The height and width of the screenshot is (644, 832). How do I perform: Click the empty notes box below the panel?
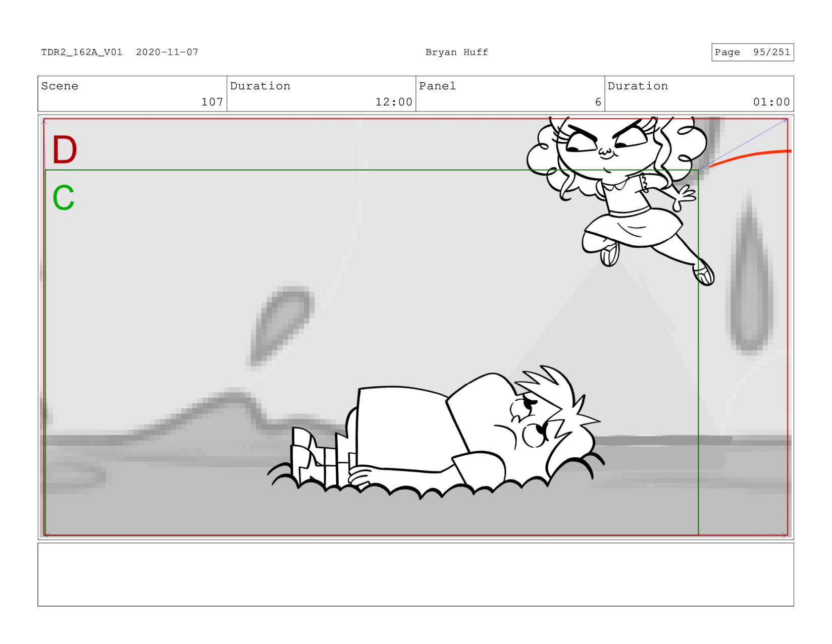pyautogui.click(x=415, y=574)
